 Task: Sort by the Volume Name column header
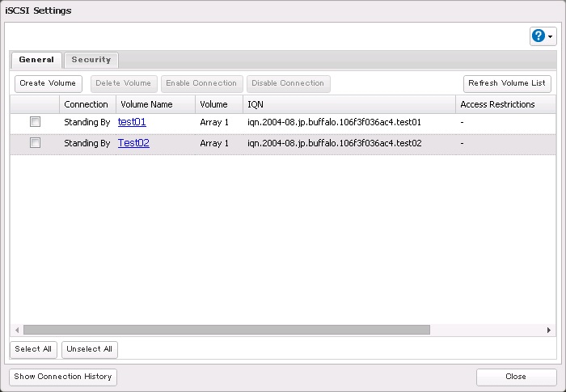155,104
